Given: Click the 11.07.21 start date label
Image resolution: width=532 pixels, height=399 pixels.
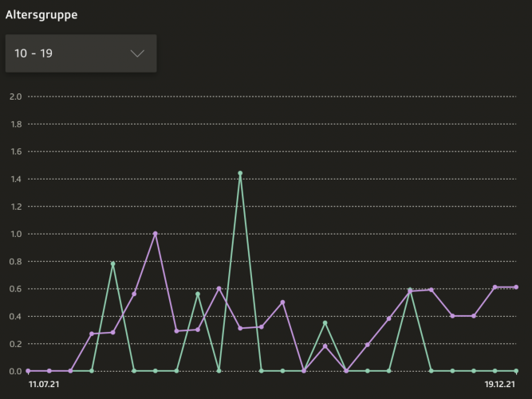Looking at the screenshot, I should coord(43,384).
